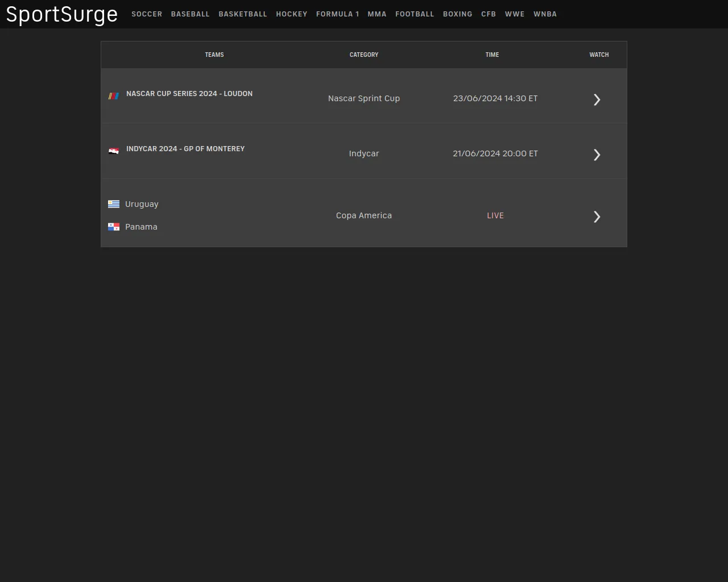
Task: Switch to the Formula 1 section
Action: click(337, 14)
